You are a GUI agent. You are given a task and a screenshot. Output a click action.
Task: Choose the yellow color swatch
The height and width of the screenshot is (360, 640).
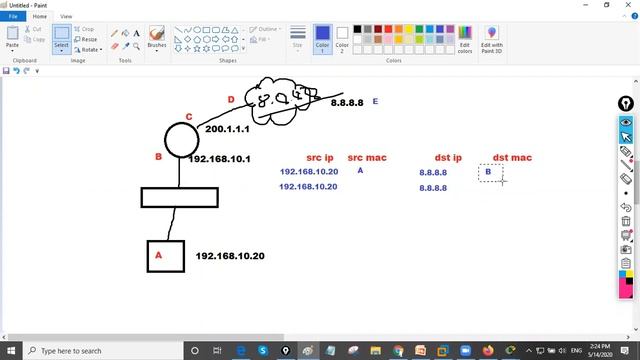click(409, 29)
